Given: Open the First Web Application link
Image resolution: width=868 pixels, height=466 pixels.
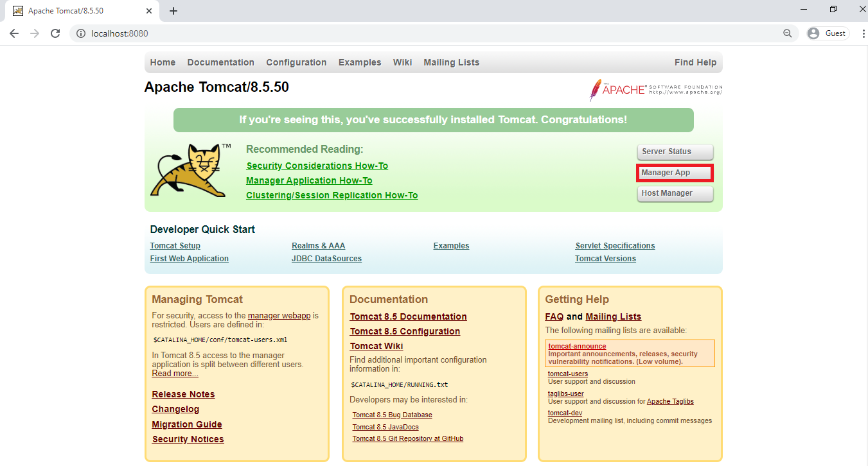Looking at the screenshot, I should pos(190,259).
